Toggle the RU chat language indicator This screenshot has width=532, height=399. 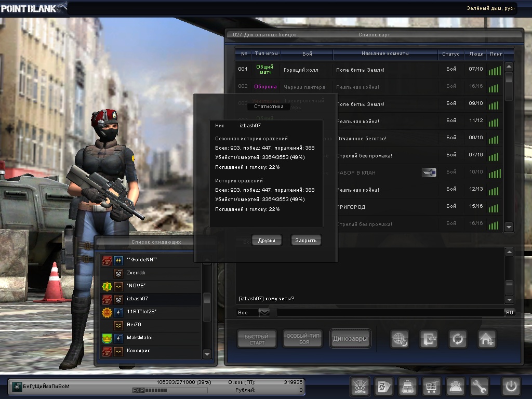coord(509,312)
